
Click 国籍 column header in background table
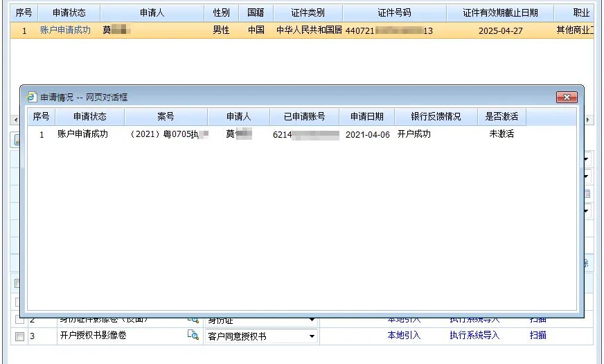pyautogui.click(x=256, y=12)
